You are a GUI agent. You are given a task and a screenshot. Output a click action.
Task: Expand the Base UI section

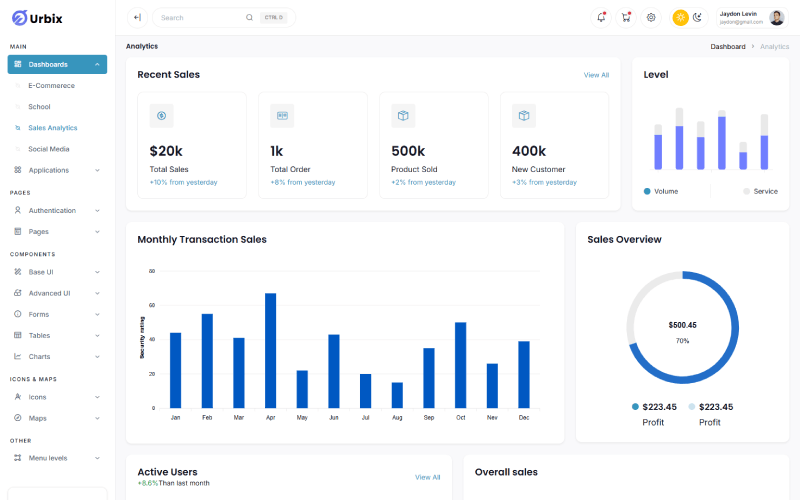coord(56,272)
